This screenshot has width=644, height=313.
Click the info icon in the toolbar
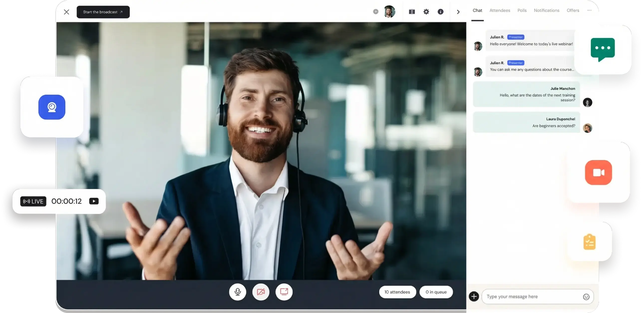click(x=441, y=11)
